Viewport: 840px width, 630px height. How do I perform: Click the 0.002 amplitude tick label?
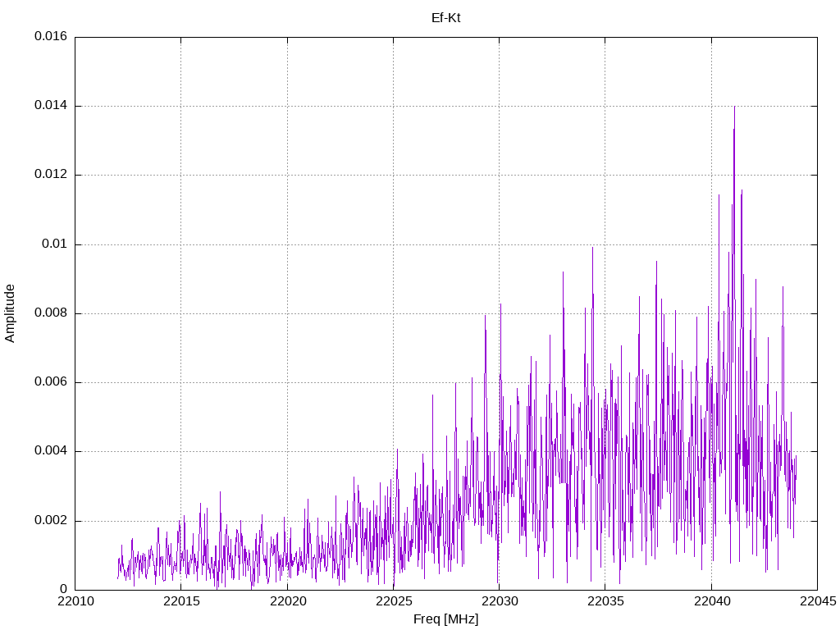click(x=51, y=521)
